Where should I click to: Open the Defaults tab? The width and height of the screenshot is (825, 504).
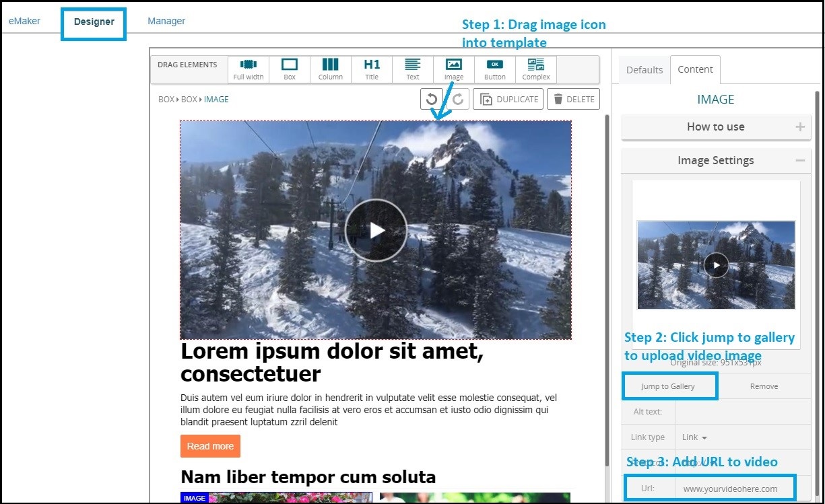(x=645, y=70)
